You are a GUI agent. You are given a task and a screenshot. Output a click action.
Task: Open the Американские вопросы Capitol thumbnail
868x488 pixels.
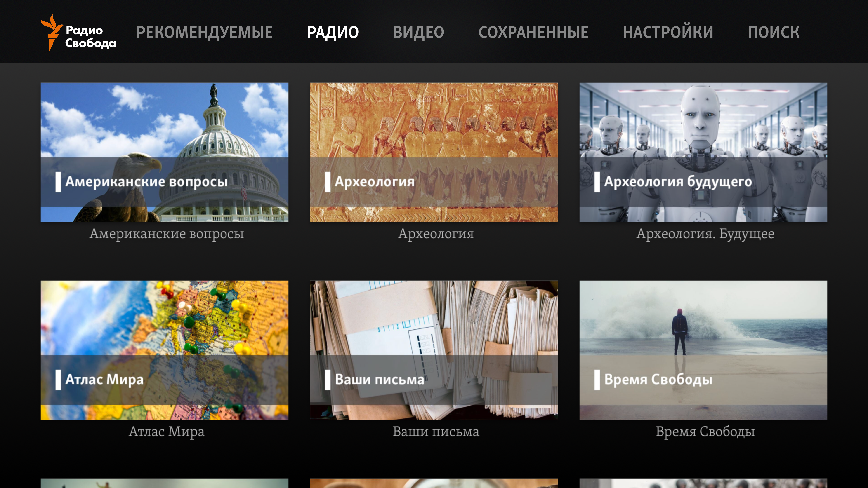tap(164, 152)
